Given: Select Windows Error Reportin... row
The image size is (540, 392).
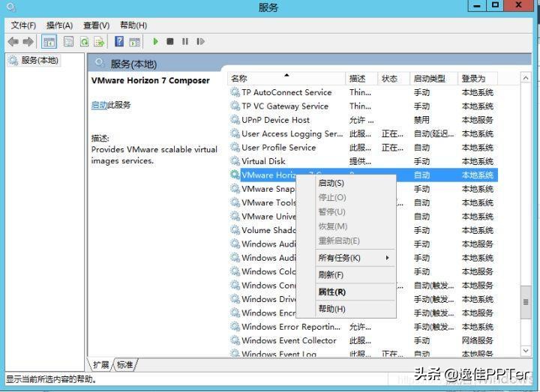Looking at the screenshot, I should 363,327.
